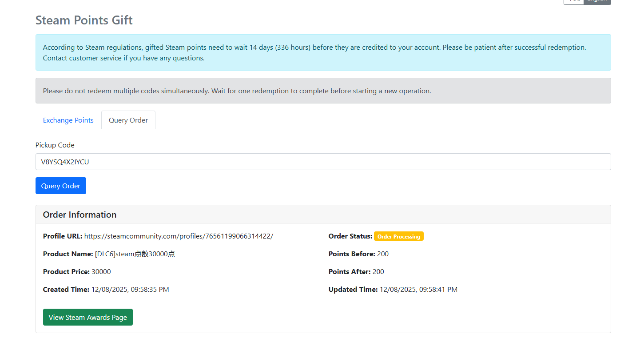
Task: Click the Product Price value 30000
Action: (x=101, y=272)
